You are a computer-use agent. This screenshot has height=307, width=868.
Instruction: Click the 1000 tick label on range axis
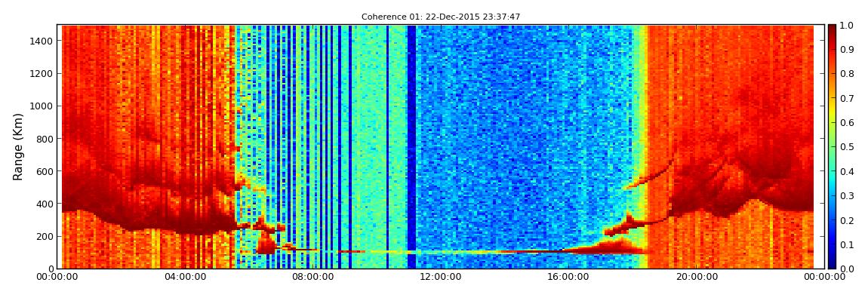42,106
